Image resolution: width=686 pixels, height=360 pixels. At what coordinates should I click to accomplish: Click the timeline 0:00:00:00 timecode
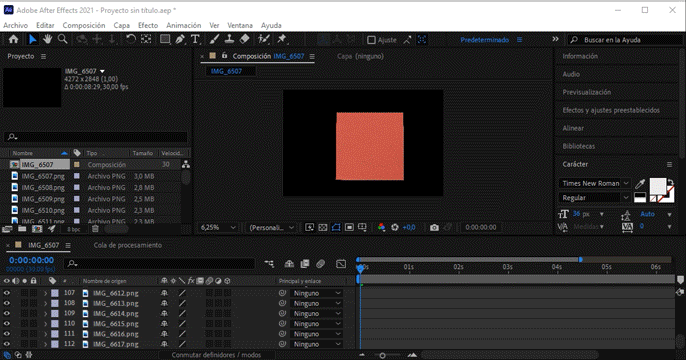[x=32, y=260]
